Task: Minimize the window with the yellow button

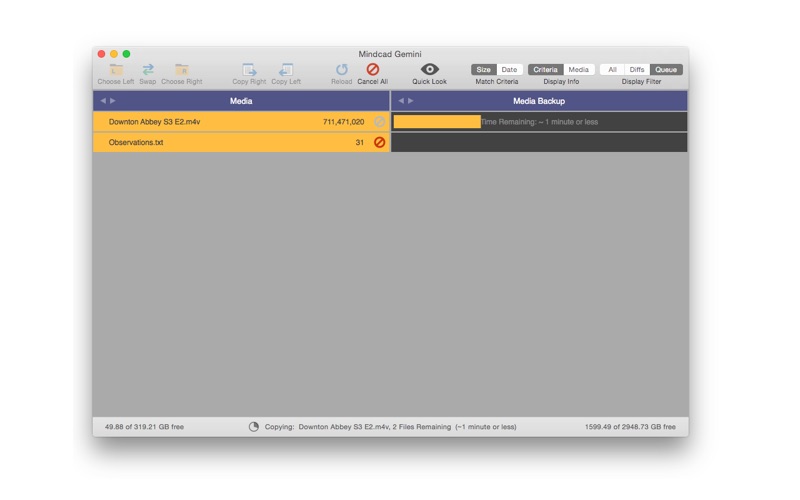Action: tap(114, 54)
